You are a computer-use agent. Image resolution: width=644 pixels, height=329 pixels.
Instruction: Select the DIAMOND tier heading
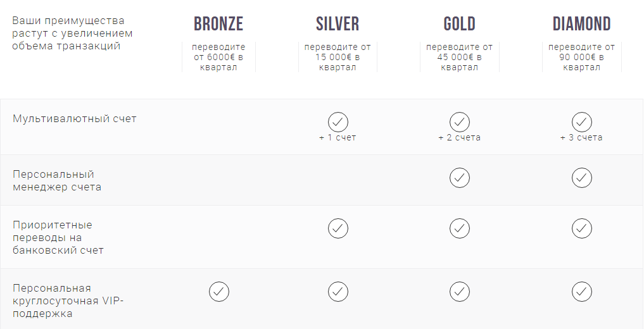pos(581,24)
